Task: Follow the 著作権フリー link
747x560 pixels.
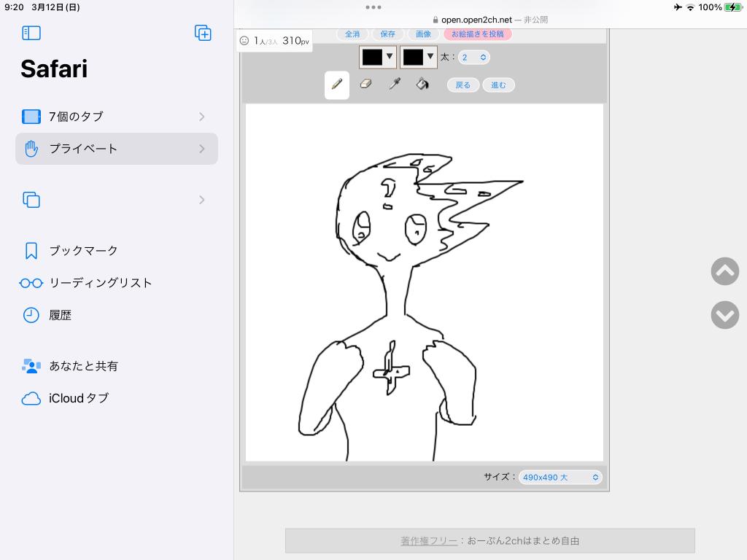Action: [429, 541]
